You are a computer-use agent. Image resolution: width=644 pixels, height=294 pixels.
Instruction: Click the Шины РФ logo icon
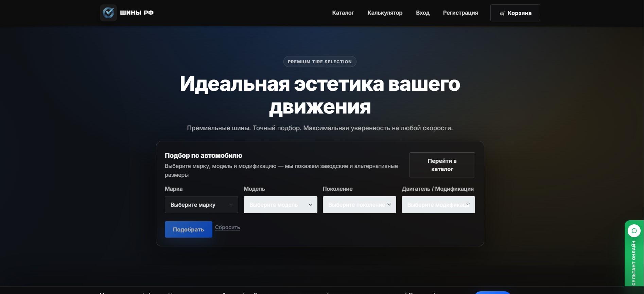coord(108,13)
